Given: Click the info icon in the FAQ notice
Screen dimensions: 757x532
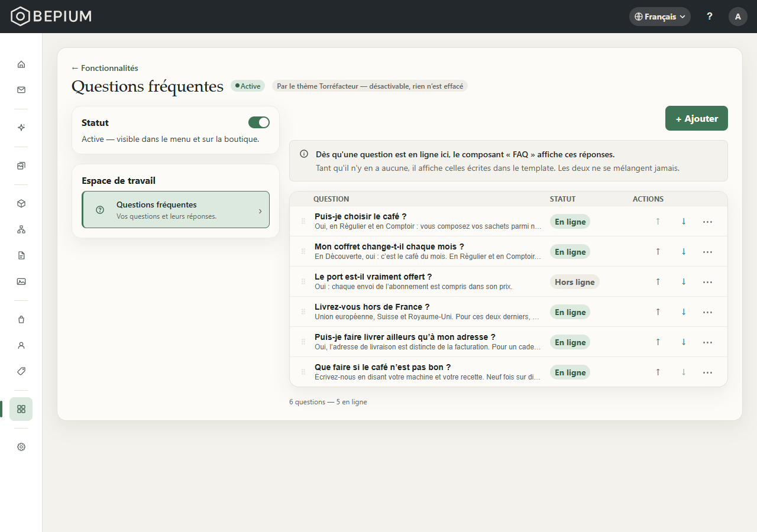Looking at the screenshot, I should (x=304, y=154).
